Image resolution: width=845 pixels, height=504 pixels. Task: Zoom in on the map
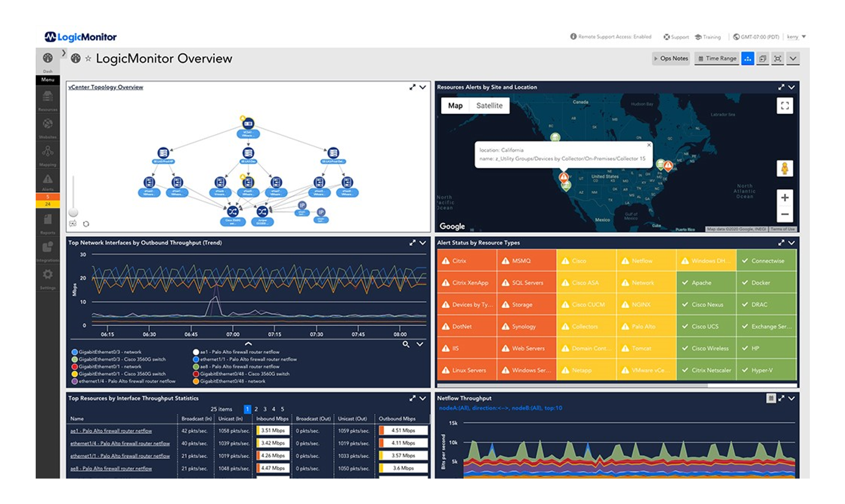[x=785, y=198]
